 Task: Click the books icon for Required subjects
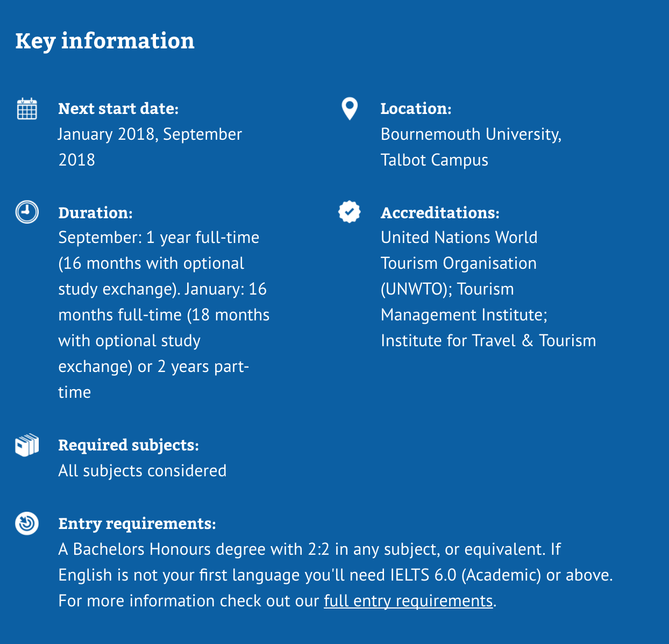[27, 445]
